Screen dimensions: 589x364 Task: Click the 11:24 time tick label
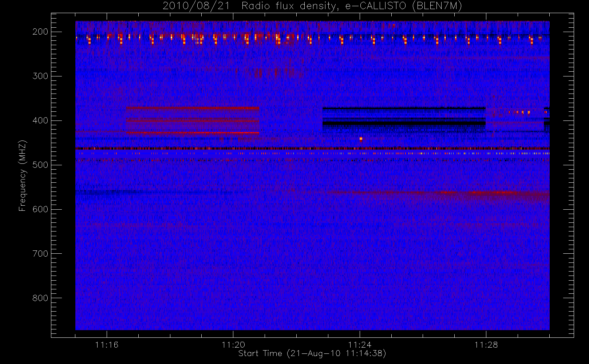pos(360,345)
